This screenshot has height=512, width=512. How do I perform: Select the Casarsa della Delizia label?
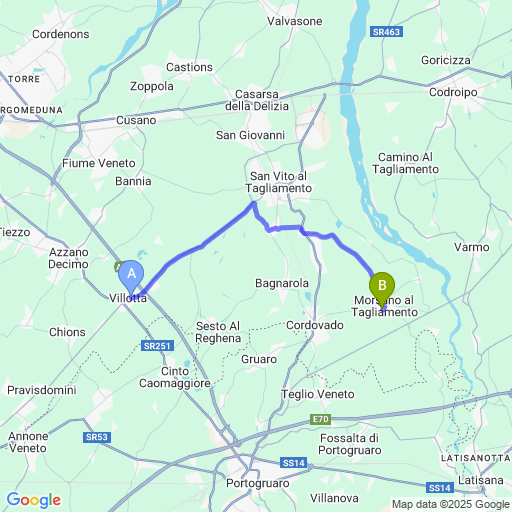click(257, 100)
